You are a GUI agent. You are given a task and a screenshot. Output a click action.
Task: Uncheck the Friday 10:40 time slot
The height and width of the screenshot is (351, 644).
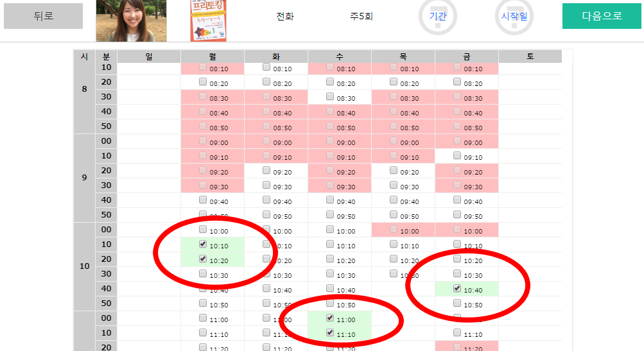(x=457, y=289)
